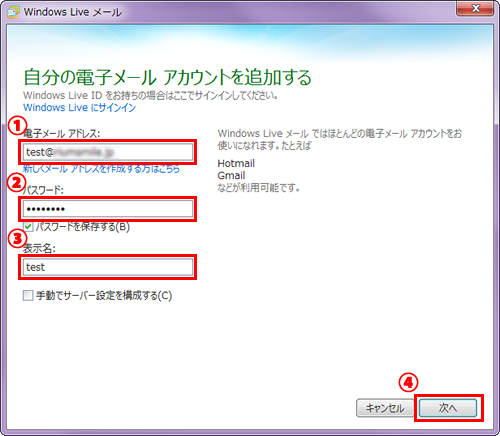
Task: Click the red circled number 2 marker
Action: click(17, 183)
